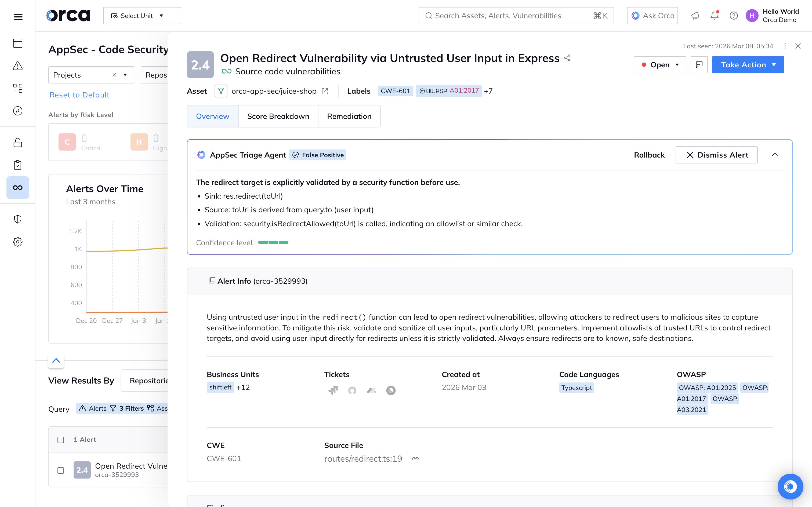This screenshot has width=812, height=507.
Task: Click the Dismiss Alert button
Action: click(x=716, y=155)
